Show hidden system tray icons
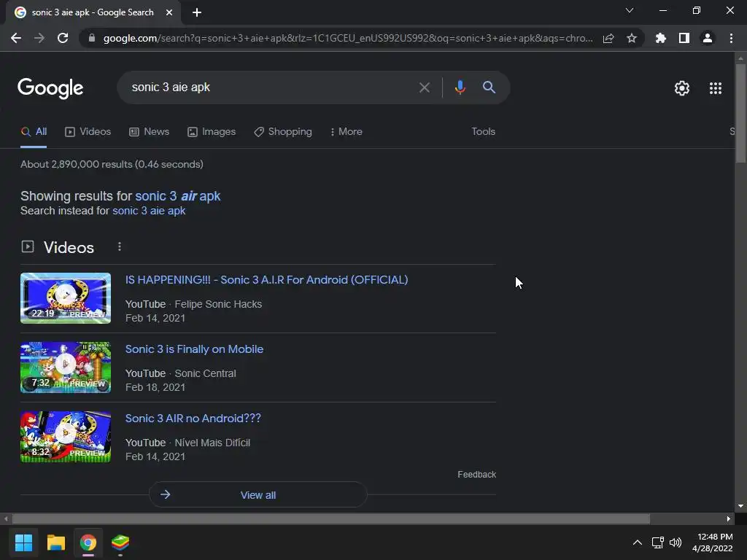 pyautogui.click(x=637, y=542)
